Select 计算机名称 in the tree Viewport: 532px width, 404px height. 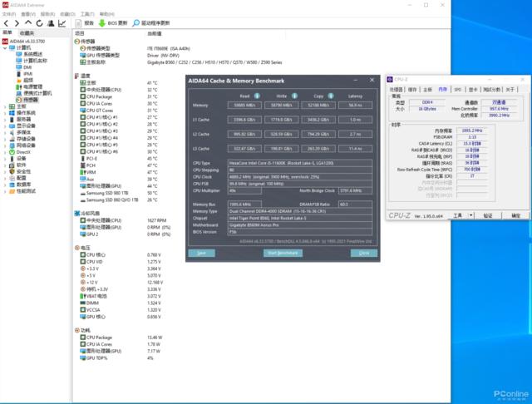pyautogui.click(x=32, y=61)
